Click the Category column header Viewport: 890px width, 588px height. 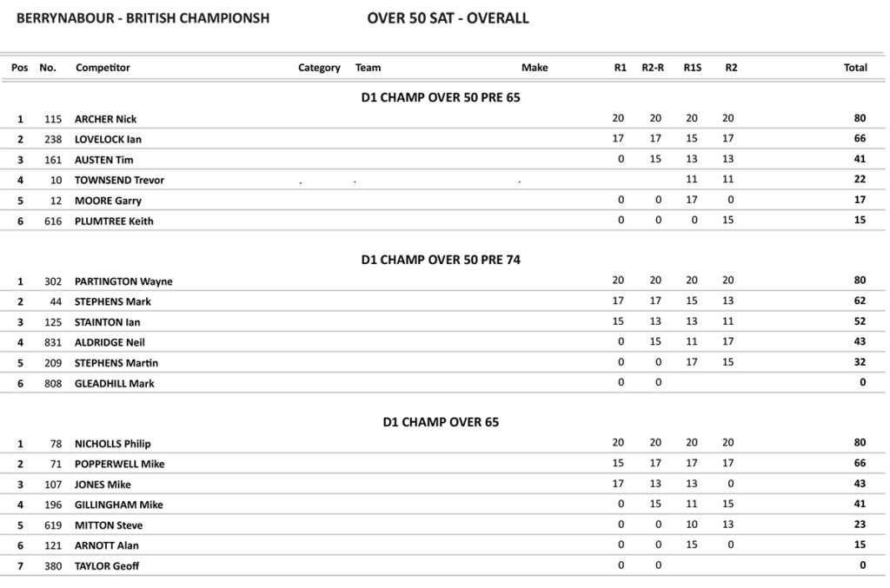pos(319,68)
